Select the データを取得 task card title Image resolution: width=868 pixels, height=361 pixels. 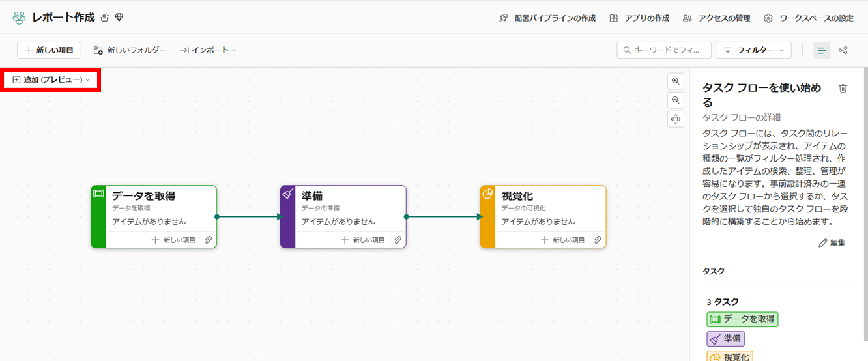coord(143,196)
